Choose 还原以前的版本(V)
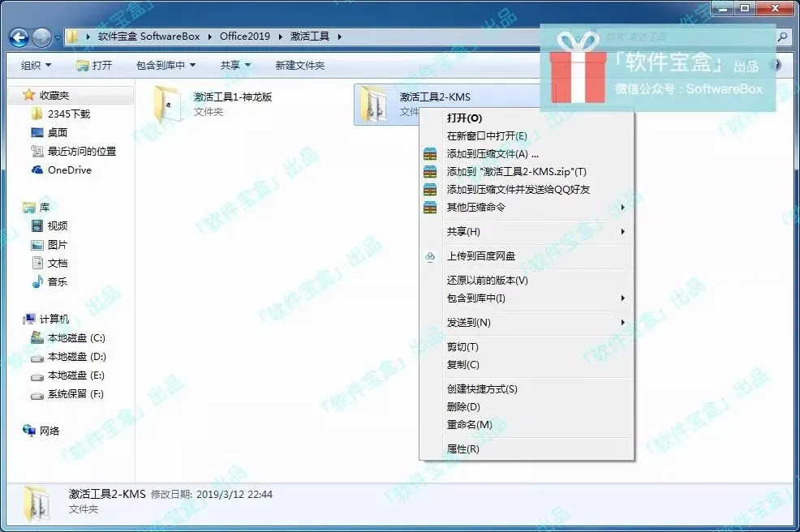Image resolution: width=800 pixels, height=532 pixels. [x=526, y=281]
